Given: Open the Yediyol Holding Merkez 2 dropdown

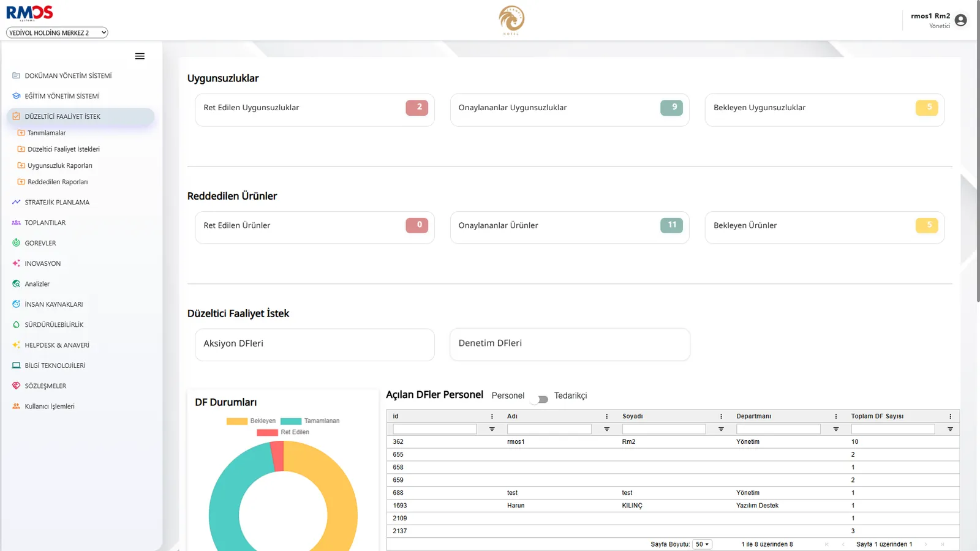Looking at the screenshot, I should click(57, 33).
